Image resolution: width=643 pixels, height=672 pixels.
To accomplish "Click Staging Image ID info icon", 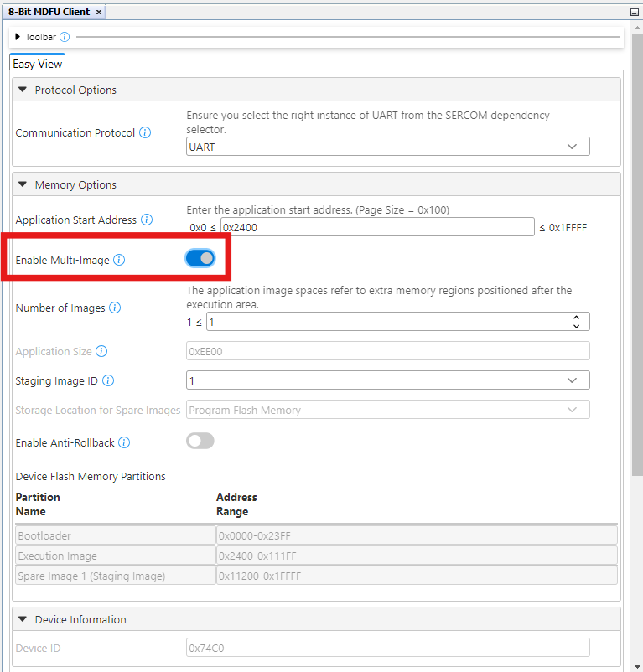I will point(108,381).
